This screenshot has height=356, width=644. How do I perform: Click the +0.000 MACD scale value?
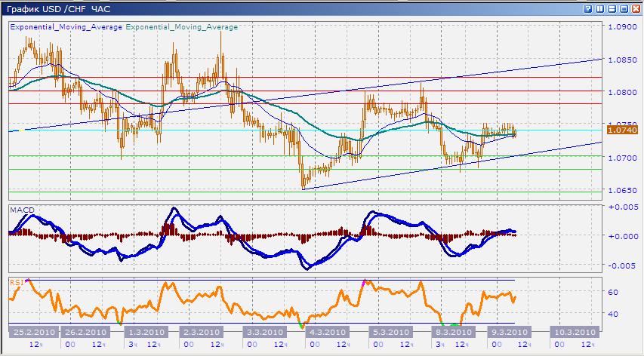point(623,236)
